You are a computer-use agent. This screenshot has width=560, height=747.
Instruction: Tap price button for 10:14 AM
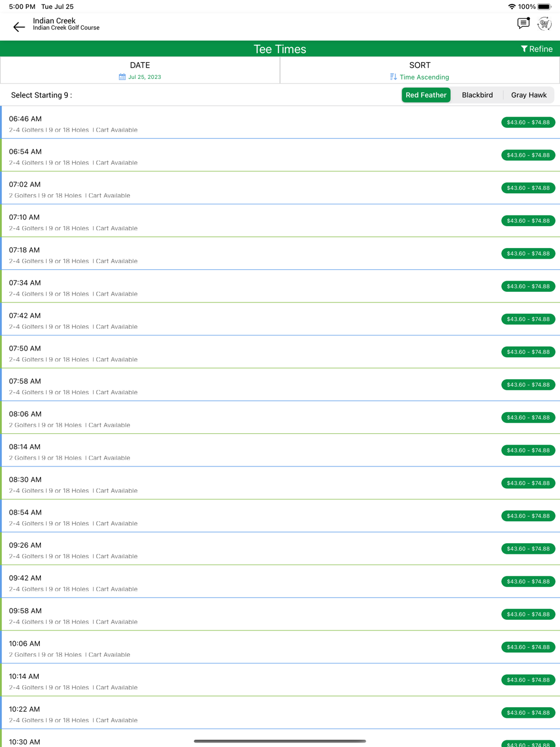tap(528, 680)
